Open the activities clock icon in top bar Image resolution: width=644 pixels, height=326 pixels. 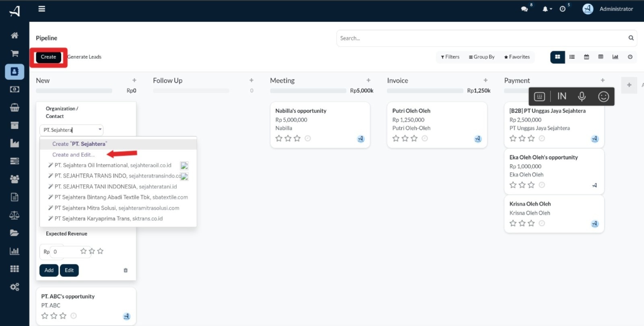click(x=562, y=9)
